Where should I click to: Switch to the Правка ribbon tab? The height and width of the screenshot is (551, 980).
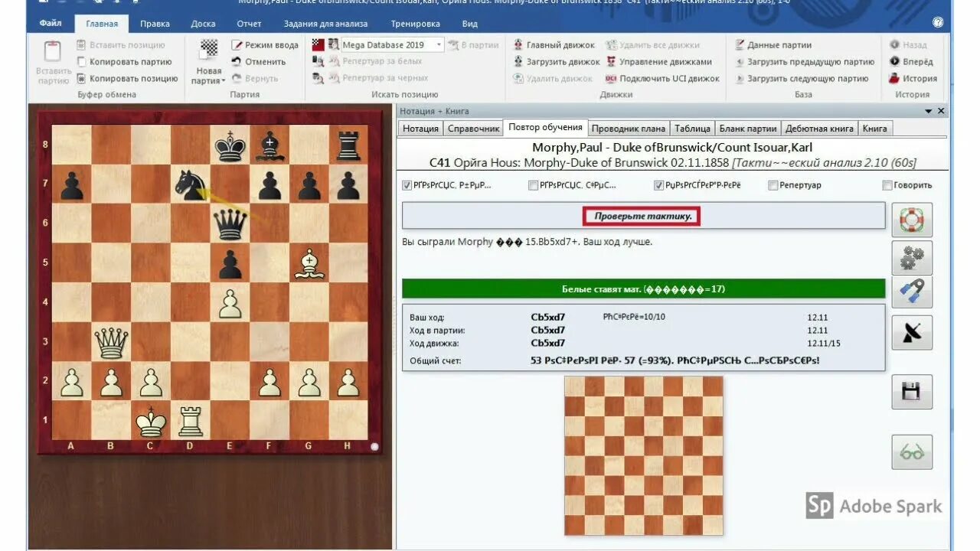[155, 24]
